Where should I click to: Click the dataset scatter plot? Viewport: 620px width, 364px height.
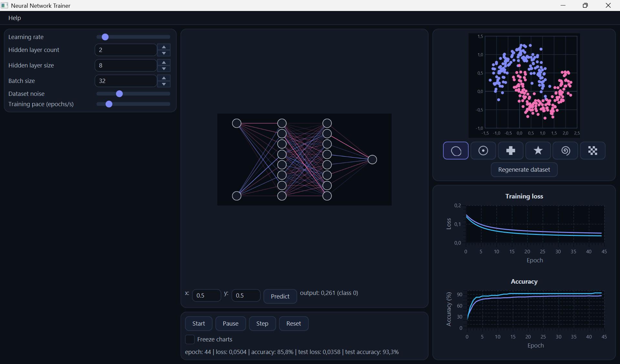[x=524, y=86]
